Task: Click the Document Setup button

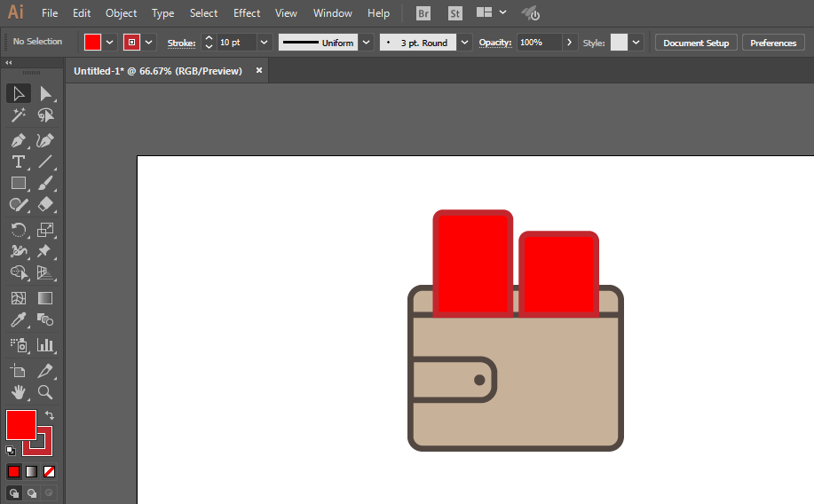Action: pos(696,43)
